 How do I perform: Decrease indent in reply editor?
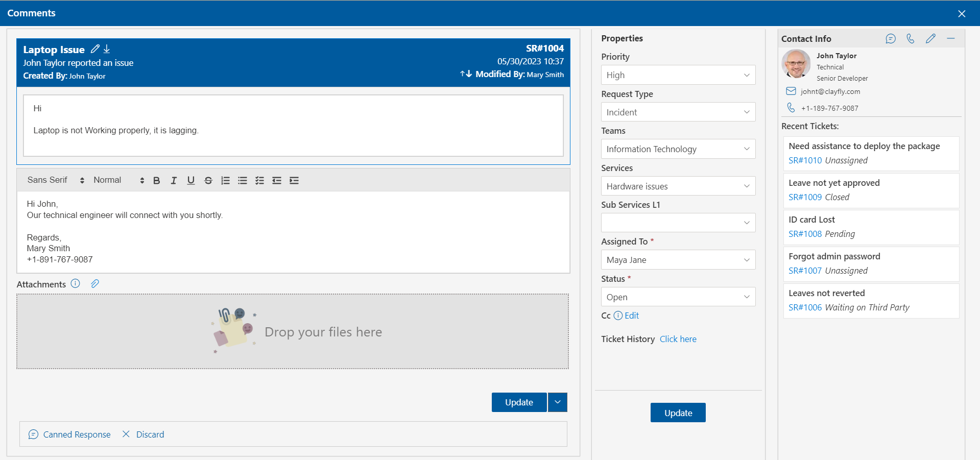tap(277, 180)
